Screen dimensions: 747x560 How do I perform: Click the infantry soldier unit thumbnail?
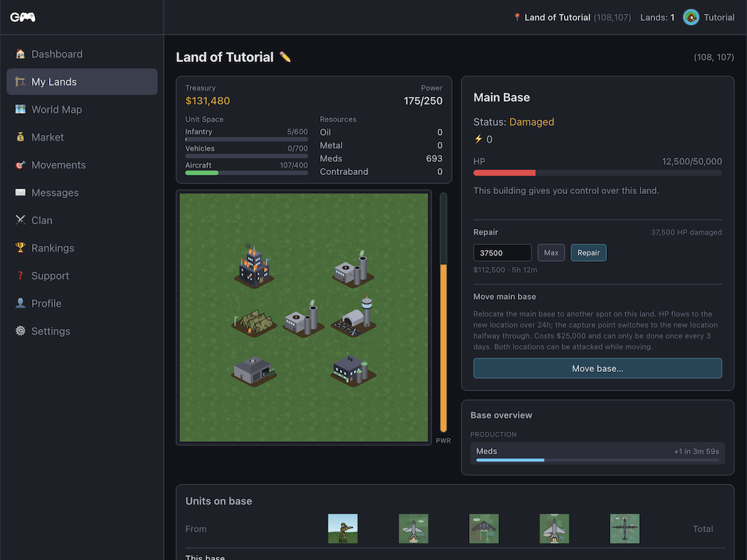click(x=343, y=528)
